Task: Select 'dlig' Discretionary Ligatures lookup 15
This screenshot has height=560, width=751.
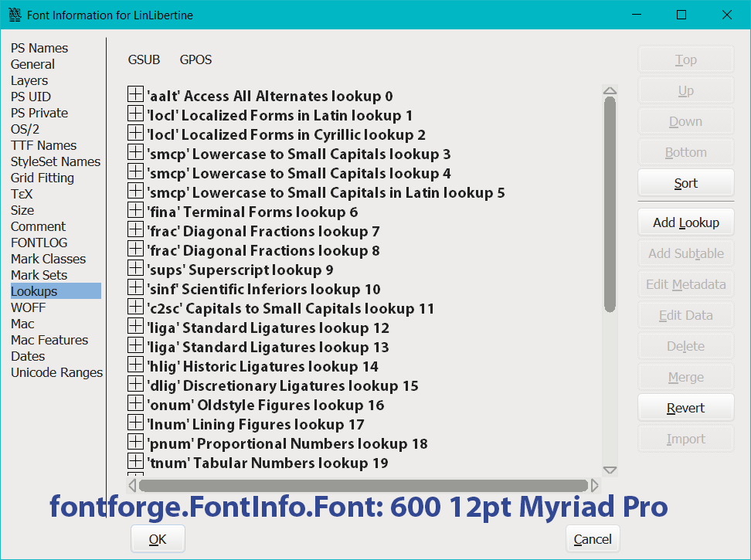Action: [x=282, y=385]
